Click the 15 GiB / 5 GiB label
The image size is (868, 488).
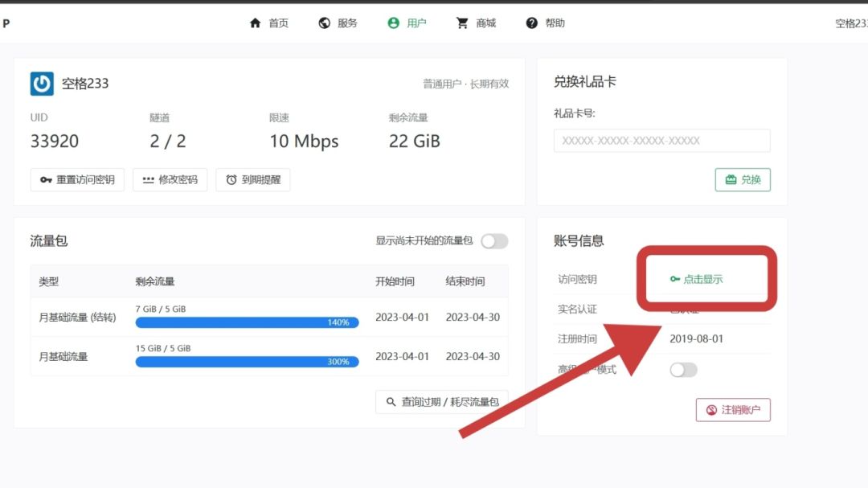tap(162, 348)
